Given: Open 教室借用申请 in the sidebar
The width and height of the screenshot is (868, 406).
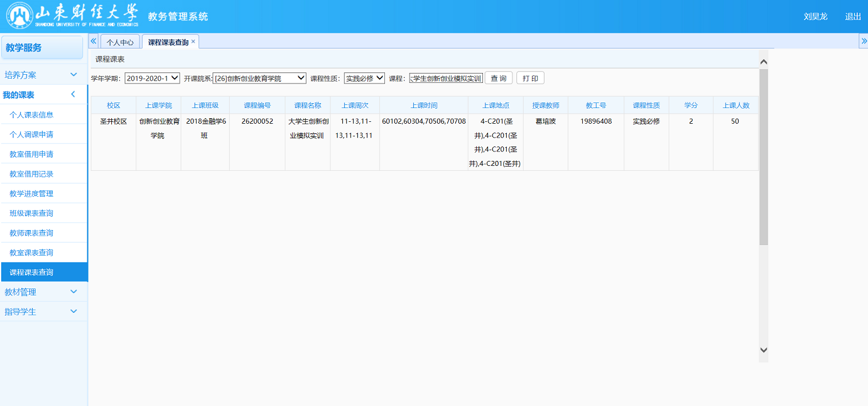Looking at the screenshot, I should (31, 155).
